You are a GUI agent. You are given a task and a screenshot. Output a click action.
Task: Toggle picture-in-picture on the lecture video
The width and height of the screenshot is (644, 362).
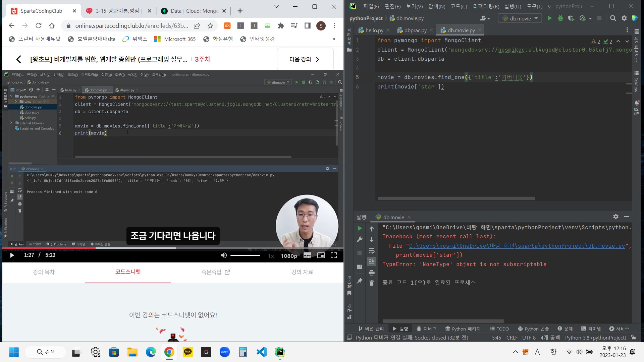(321, 255)
